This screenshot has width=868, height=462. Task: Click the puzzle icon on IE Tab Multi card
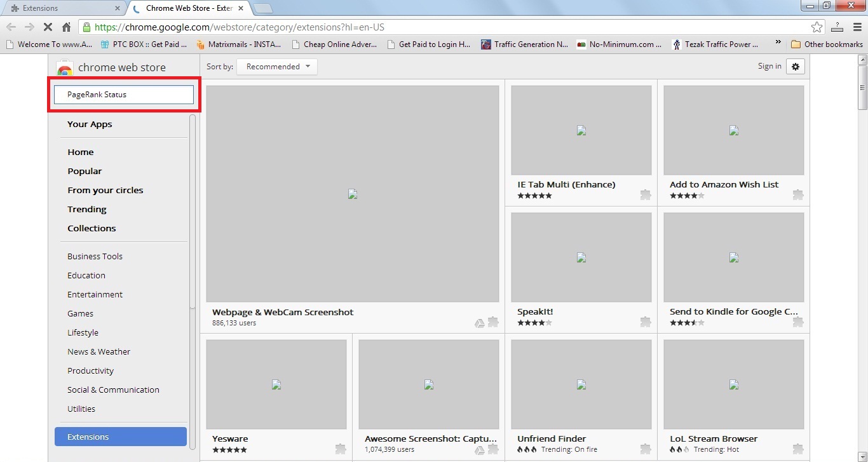point(646,195)
